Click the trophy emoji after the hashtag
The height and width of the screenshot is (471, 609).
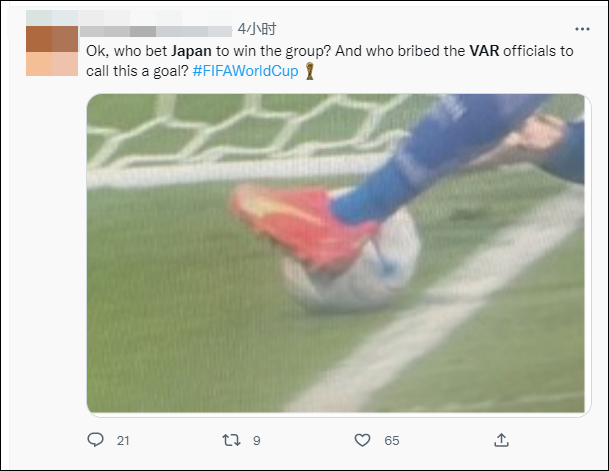[311, 72]
